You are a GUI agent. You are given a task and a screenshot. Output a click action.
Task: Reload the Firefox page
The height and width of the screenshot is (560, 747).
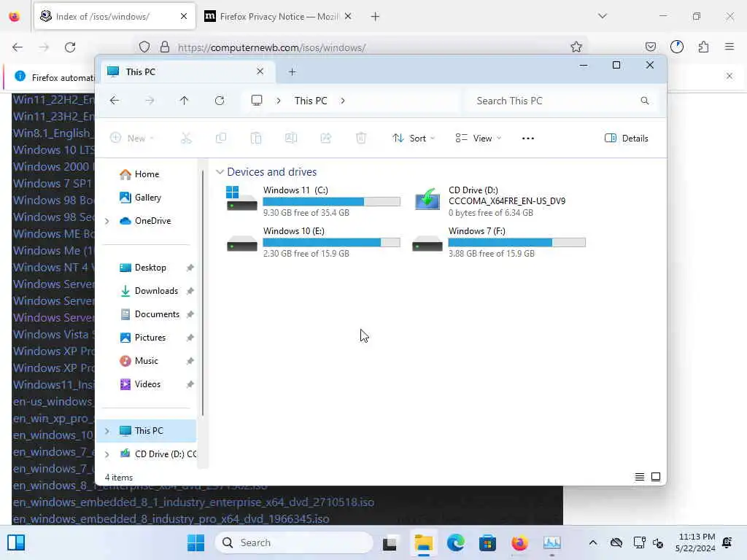70,47
